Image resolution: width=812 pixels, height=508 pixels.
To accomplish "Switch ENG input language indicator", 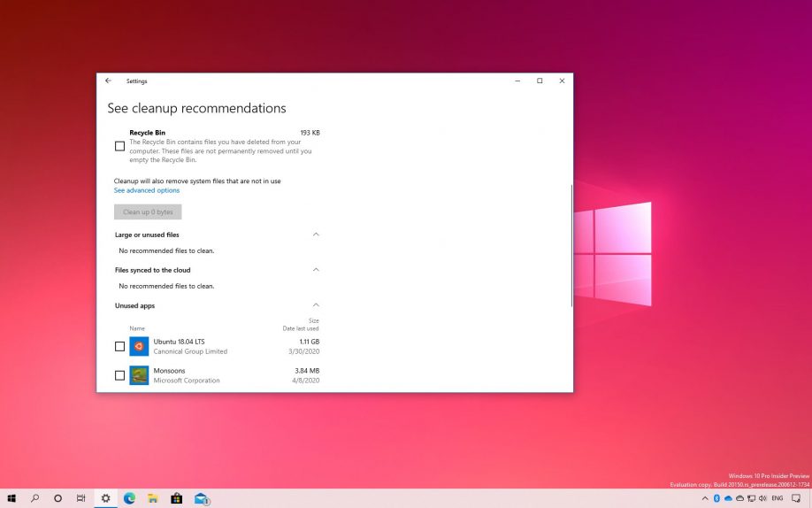I will pos(778,498).
